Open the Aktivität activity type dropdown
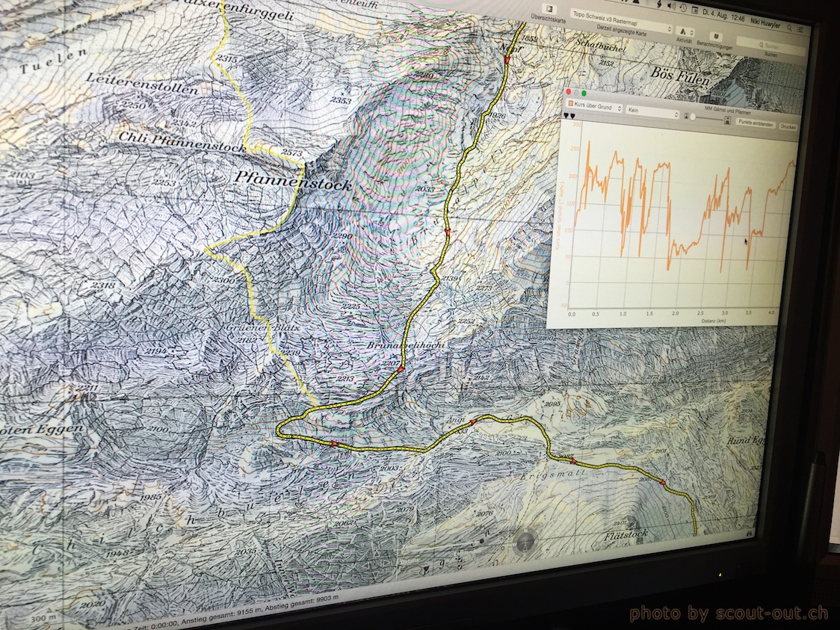 click(685, 31)
